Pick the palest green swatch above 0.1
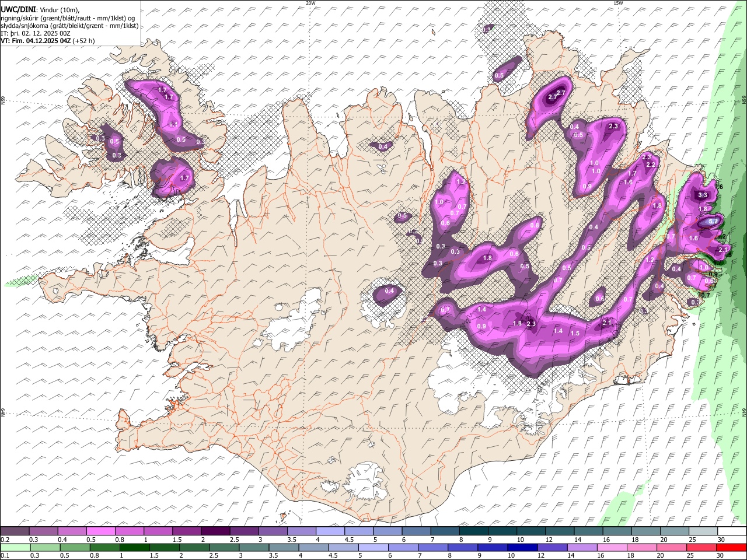This screenshot has width=747, height=560. [x=16, y=547]
